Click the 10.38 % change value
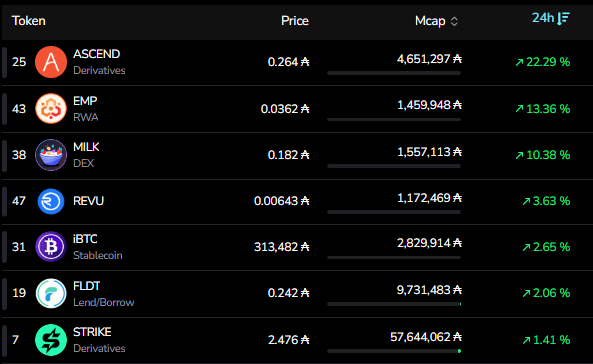This screenshot has height=364, width=593. click(x=543, y=155)
